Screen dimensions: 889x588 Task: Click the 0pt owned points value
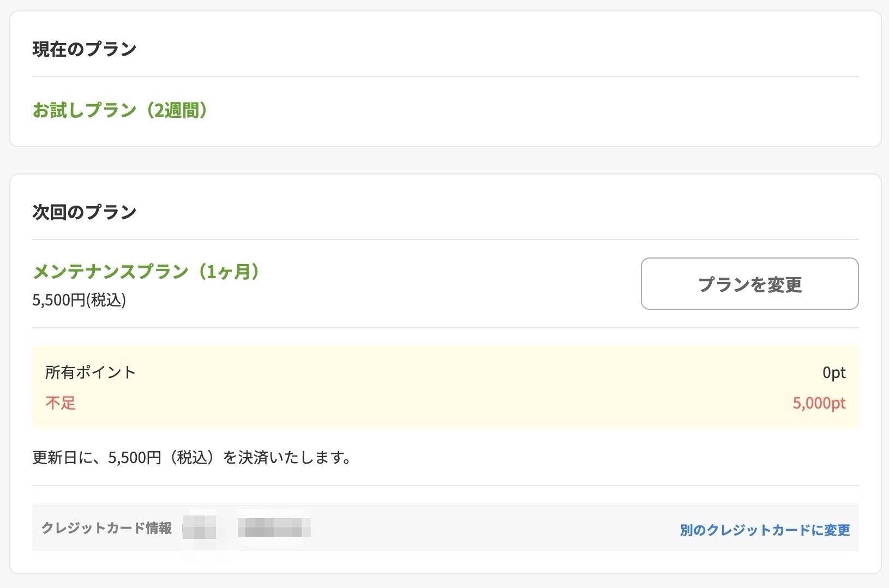(x=834, y=372)
